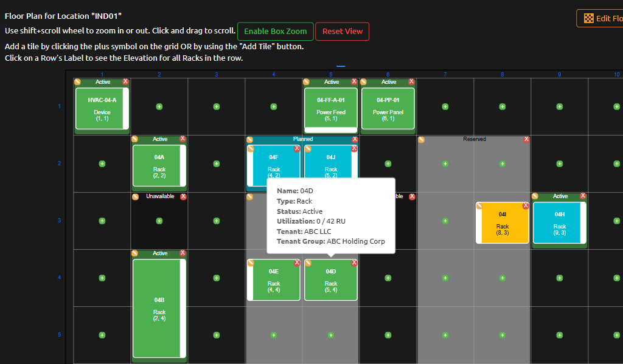The image size is (623, 364).
Task: Delete the 04H rack tile using its X
Action: click(x=583, y=196)
